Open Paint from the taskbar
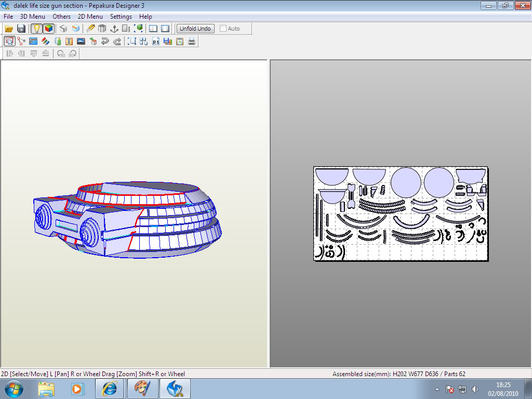 pos(142,389)
